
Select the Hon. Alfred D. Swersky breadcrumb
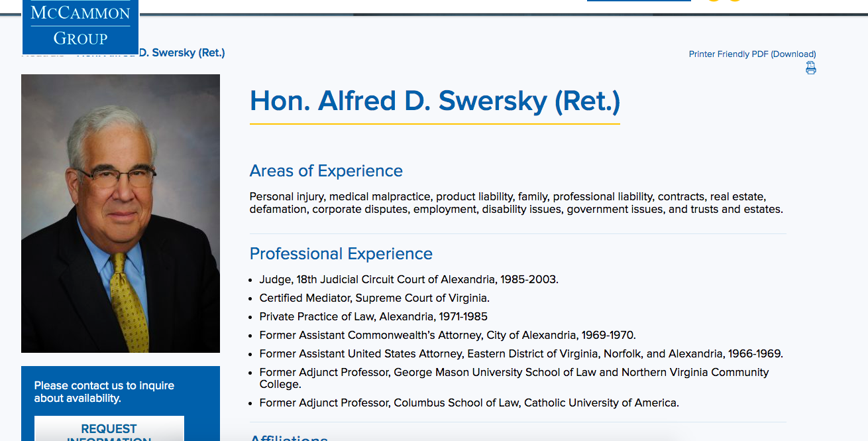151,52
